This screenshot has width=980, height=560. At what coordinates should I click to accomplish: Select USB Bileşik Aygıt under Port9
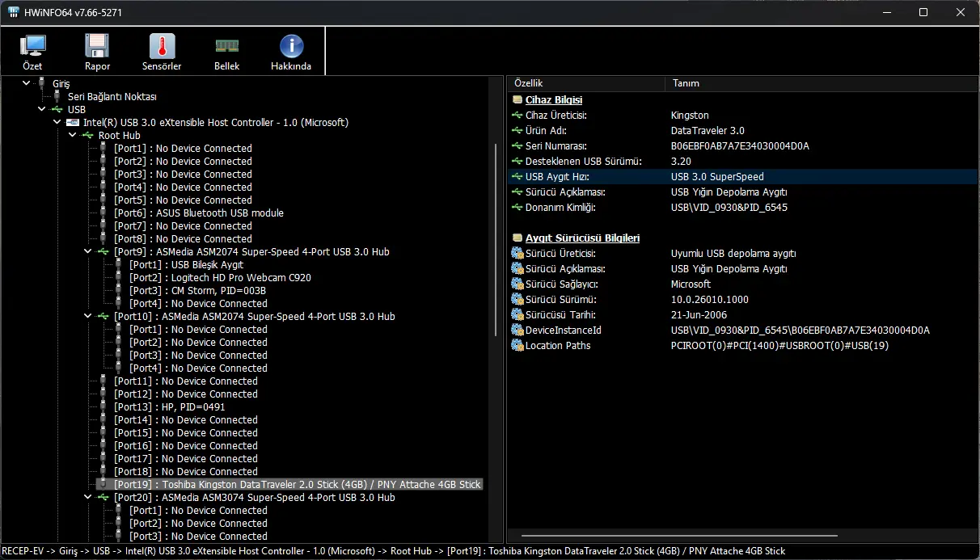[186, 264]
